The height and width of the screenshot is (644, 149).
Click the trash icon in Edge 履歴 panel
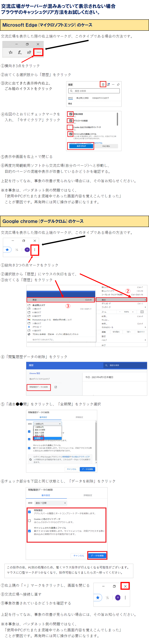click(103, 84)
